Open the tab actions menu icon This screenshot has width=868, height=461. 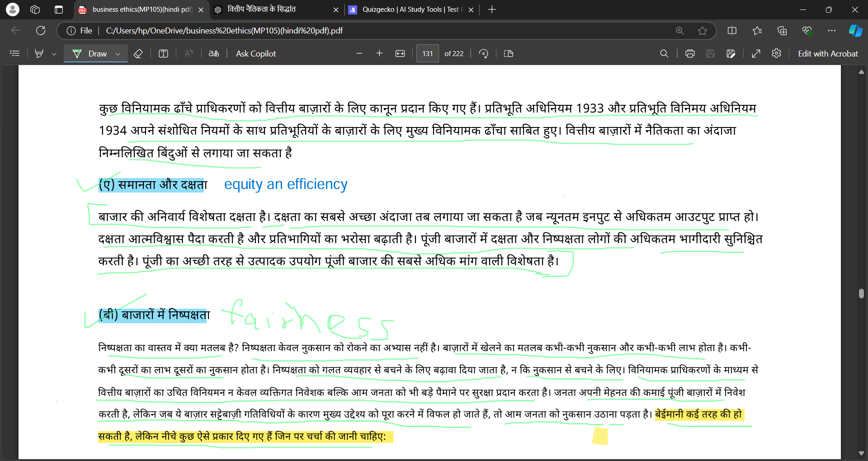tap(58, 9)
